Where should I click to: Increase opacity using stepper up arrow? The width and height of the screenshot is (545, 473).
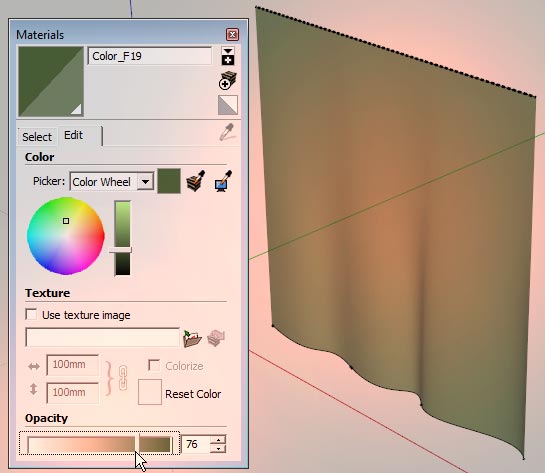point(218,440)
